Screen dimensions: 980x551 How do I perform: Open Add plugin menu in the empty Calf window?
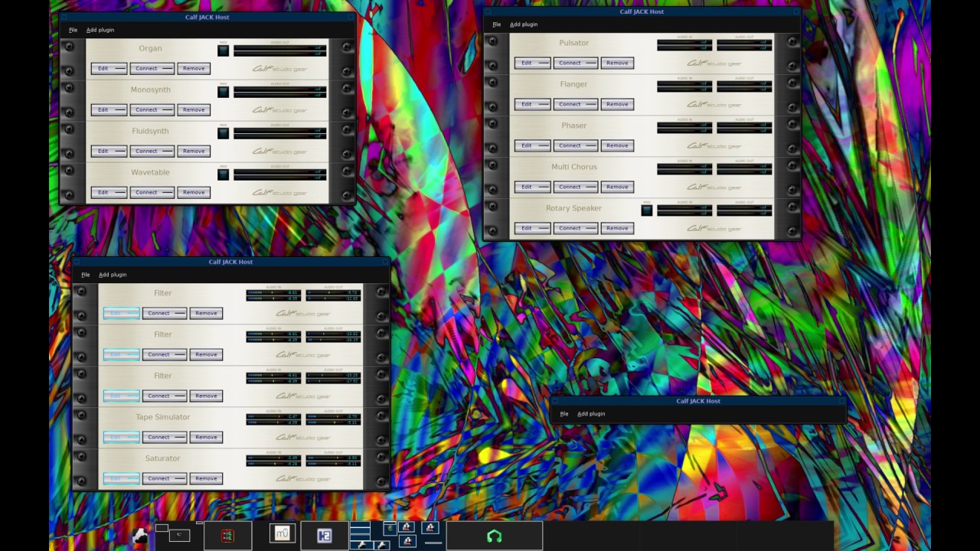click(591, 414)
